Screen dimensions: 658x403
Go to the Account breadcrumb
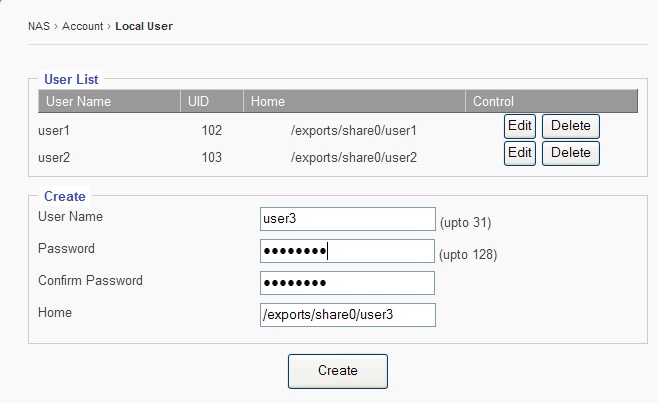coord(82,26)
